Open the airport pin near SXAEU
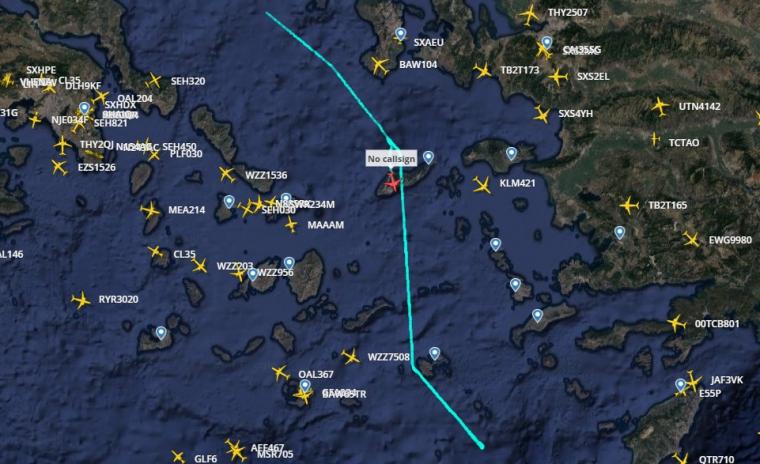 (400, 34)
